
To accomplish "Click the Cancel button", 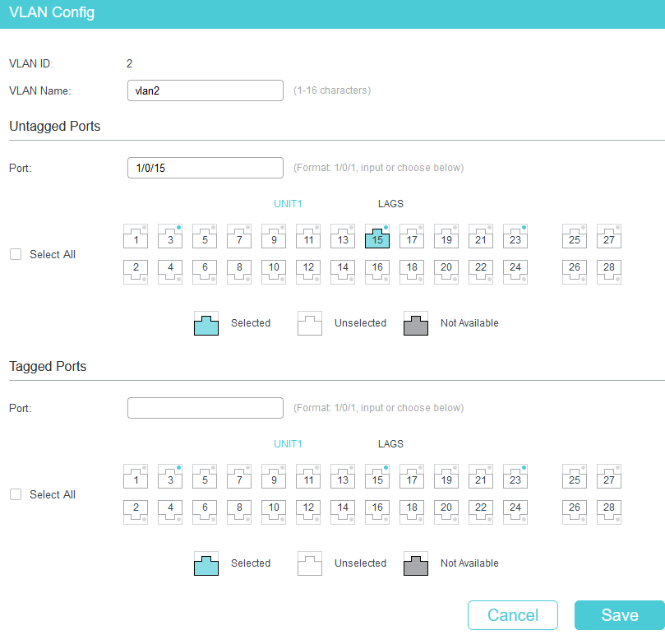I will (513, 615).
